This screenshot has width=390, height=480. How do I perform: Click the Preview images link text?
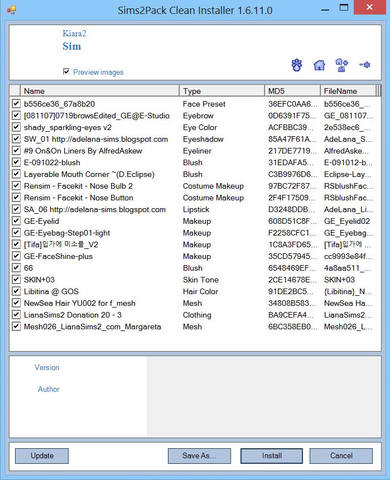point(98,72)
